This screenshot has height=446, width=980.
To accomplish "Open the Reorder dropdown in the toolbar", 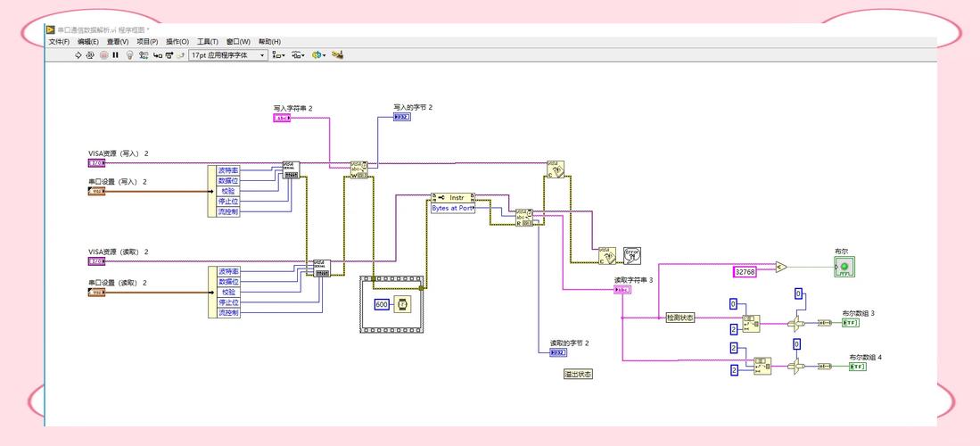I will tap(318, 55).
